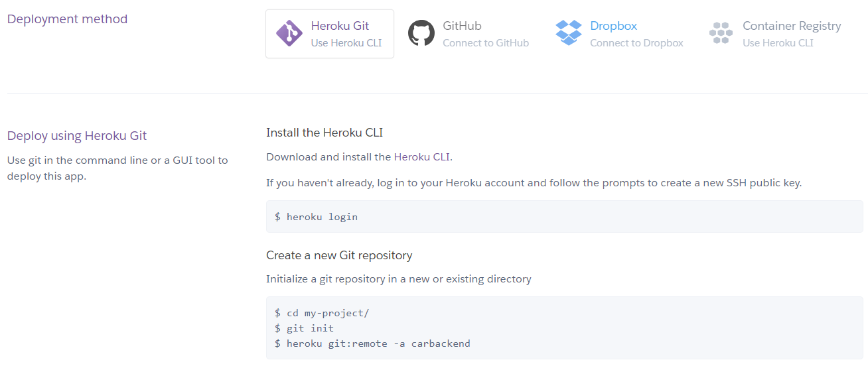
Task: Click the Heroku Git logo icon
Action: [289, 33]
